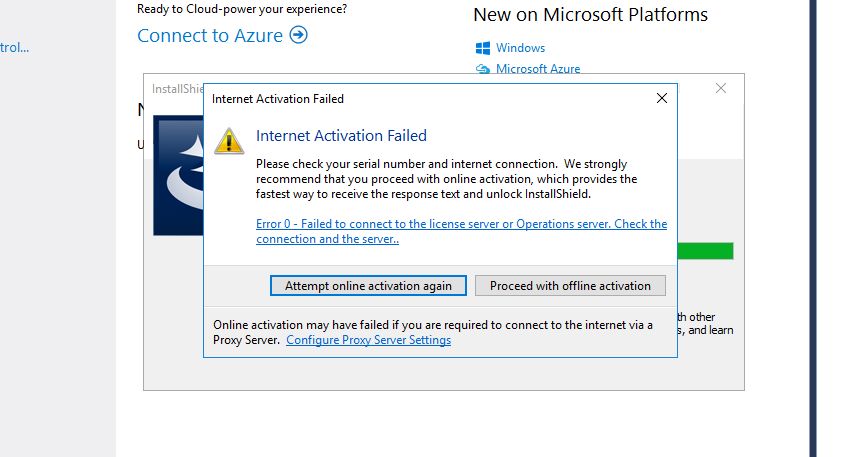Choose Proceed with offline activation

tap(570, 285)
